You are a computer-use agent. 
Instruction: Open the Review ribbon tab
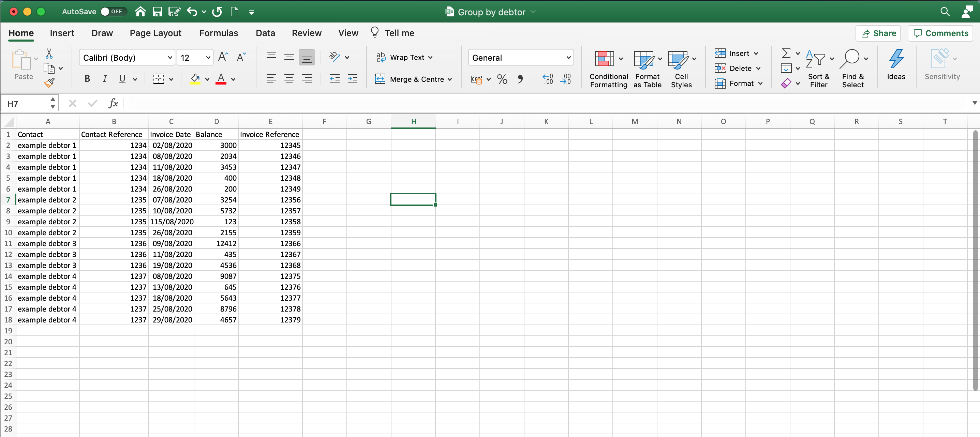click(306, 33)
